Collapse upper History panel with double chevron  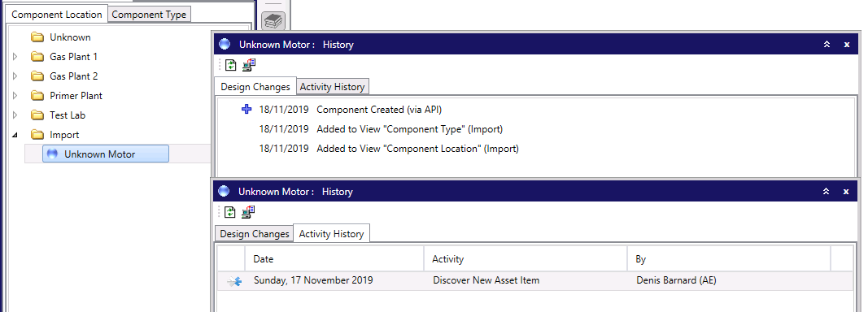pos(827,44)
